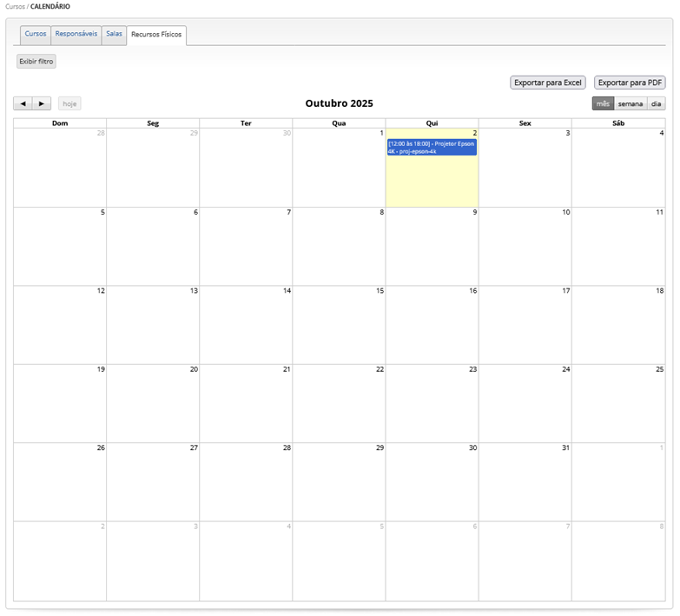Click the day 9 calendar cell
680x616 pixels.
[432, 247]
